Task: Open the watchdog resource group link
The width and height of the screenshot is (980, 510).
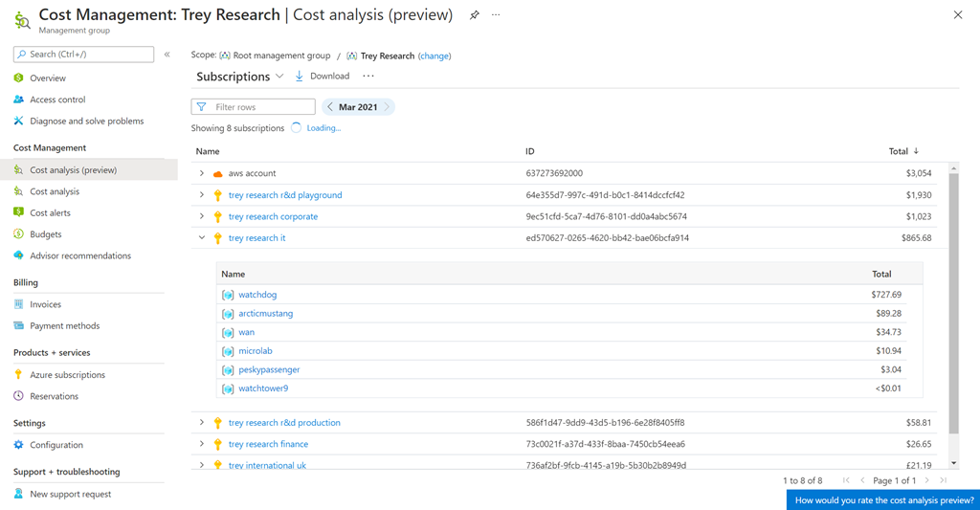Action: click(257, 295)
